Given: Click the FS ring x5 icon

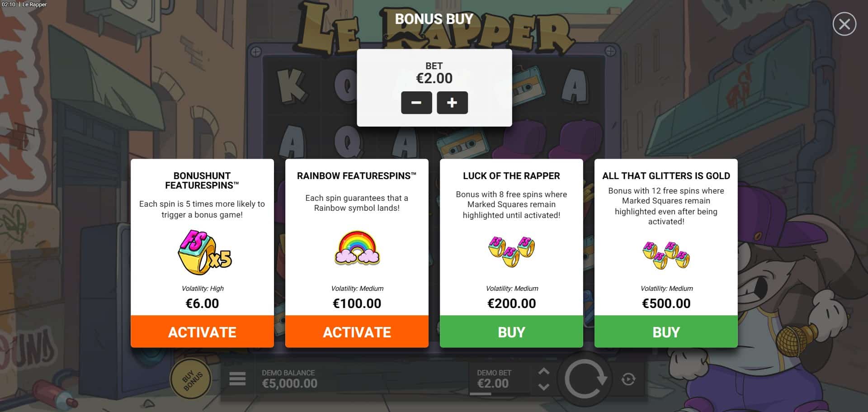Looking at the screenshot, I should tap(204, 252).
